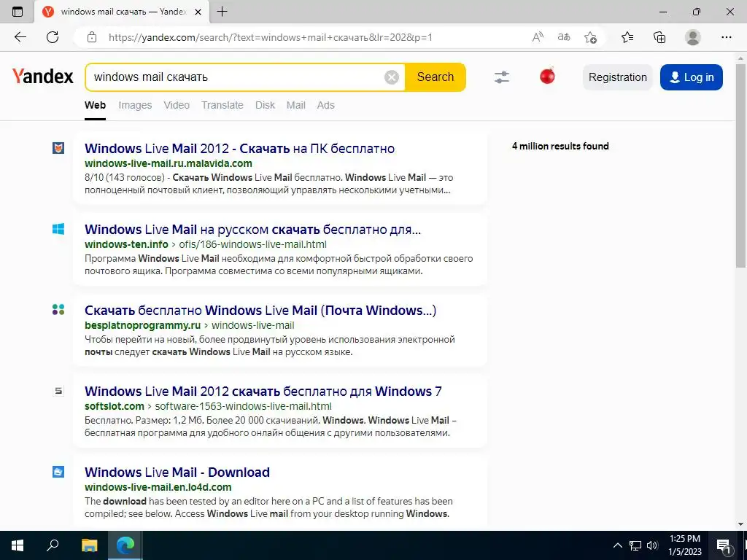Click the lo4d.com result favicon
The height and width of the screenshot is (560, 747).
coord(58,472)
